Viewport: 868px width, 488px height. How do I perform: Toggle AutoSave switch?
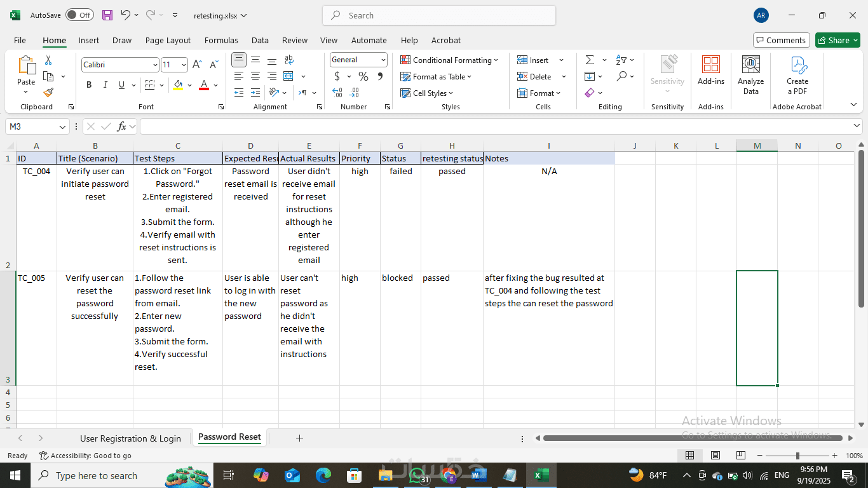[79, 15]
